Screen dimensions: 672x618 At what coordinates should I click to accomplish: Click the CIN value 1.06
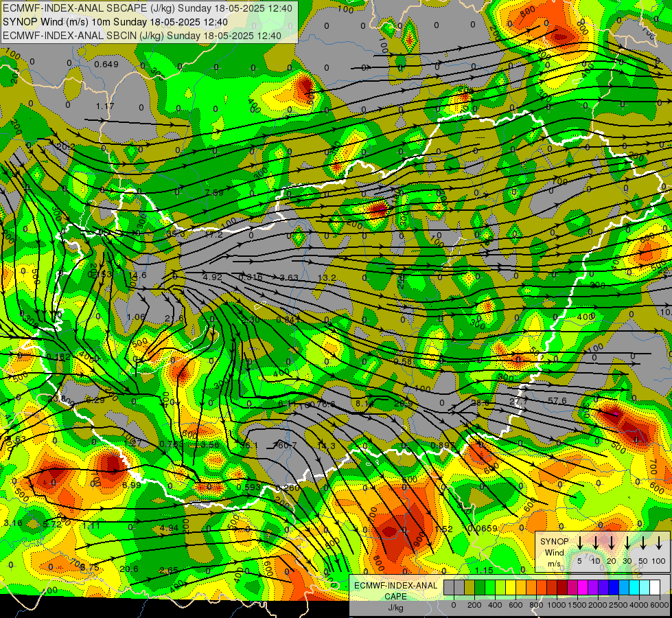tap(137, 317)
